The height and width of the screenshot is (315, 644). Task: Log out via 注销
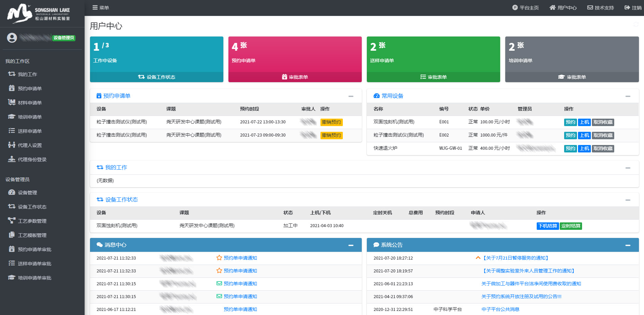click(633, 7)
